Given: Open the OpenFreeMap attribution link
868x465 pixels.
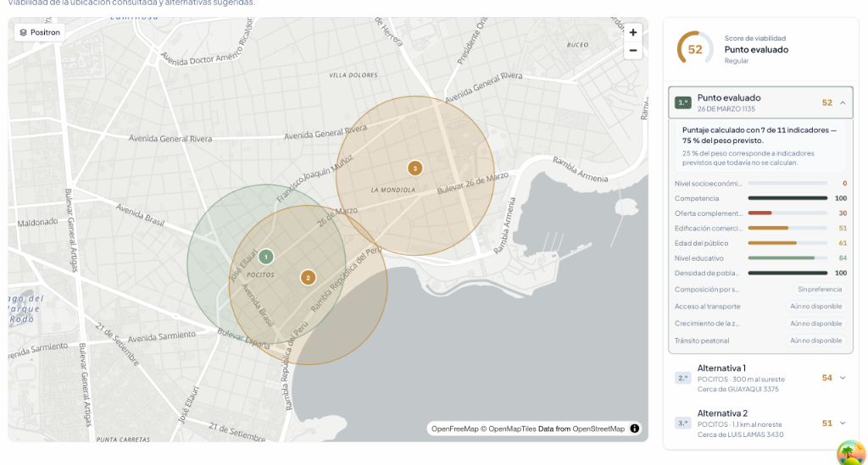Looking at the screenshot, I should (x=455, y=429).
